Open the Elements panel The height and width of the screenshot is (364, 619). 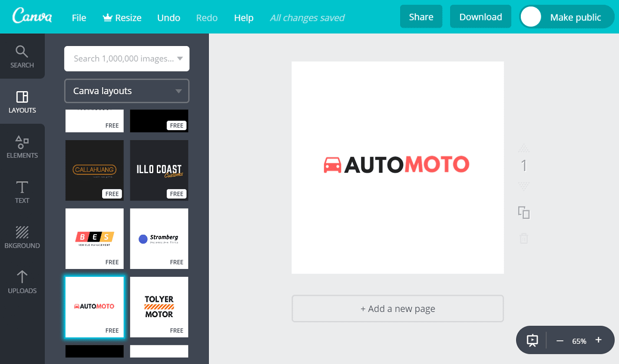click(x=22, y=147)
